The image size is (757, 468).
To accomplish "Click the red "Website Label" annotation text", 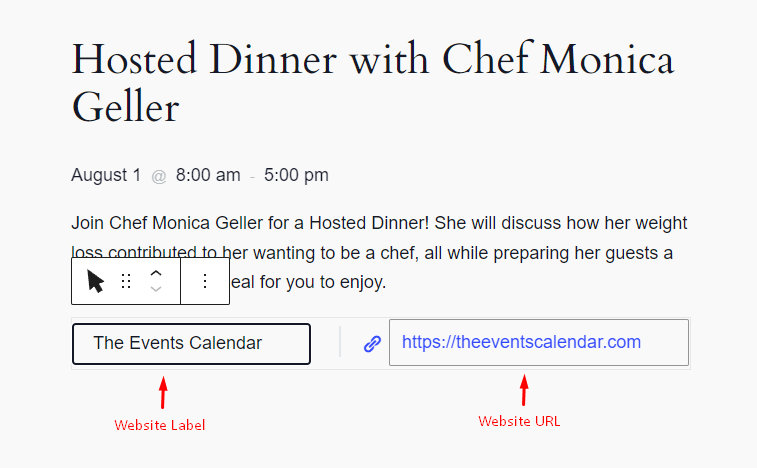I will [x=159, y=425].
